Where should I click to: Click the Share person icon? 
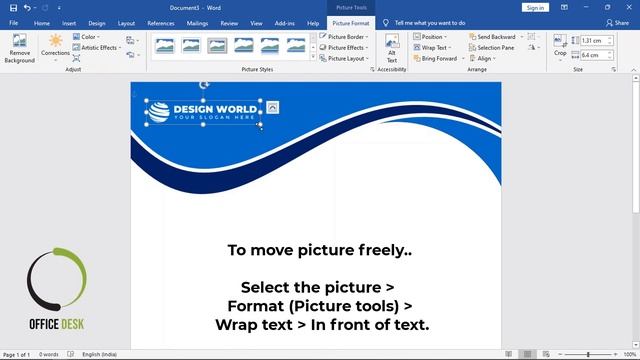(609, 23)
